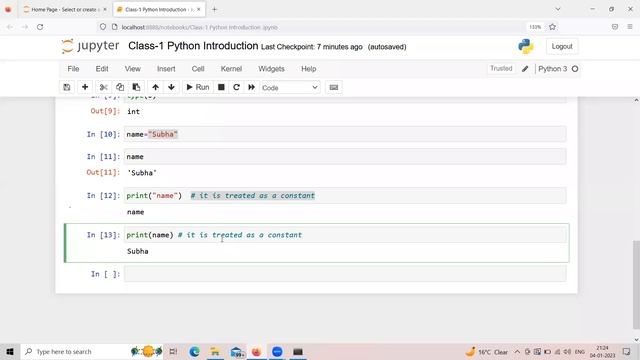Open the Cell menu
The height and width of the screenshot is (360, 640).
coord(198,69)
